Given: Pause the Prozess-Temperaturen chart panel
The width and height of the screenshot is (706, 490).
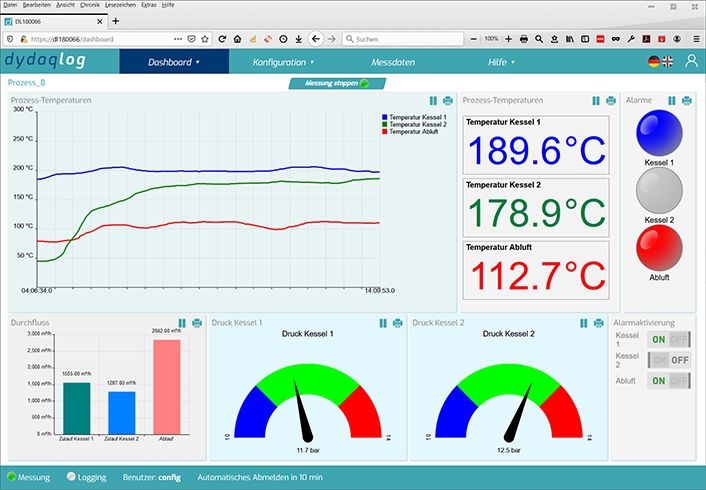Looking at the screenshot, I should pyautogui.click(x=433, y=101).
